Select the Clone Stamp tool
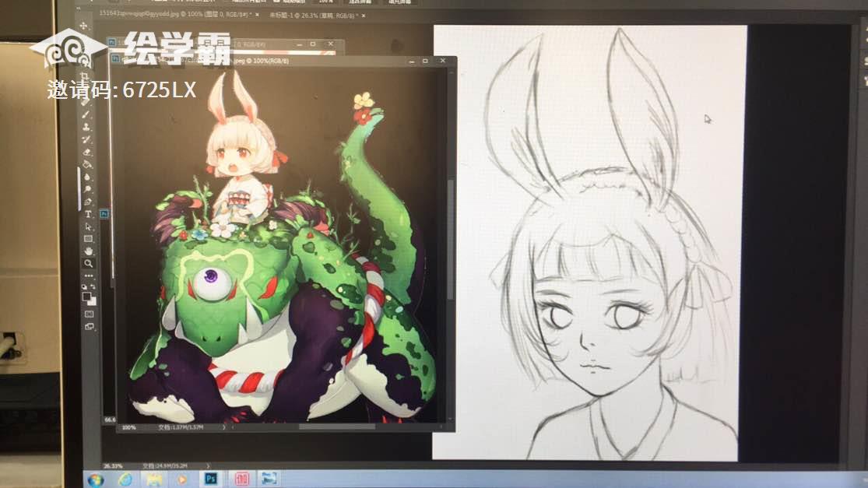Viewport: 868px width, 488px height. tap(86, 128)
